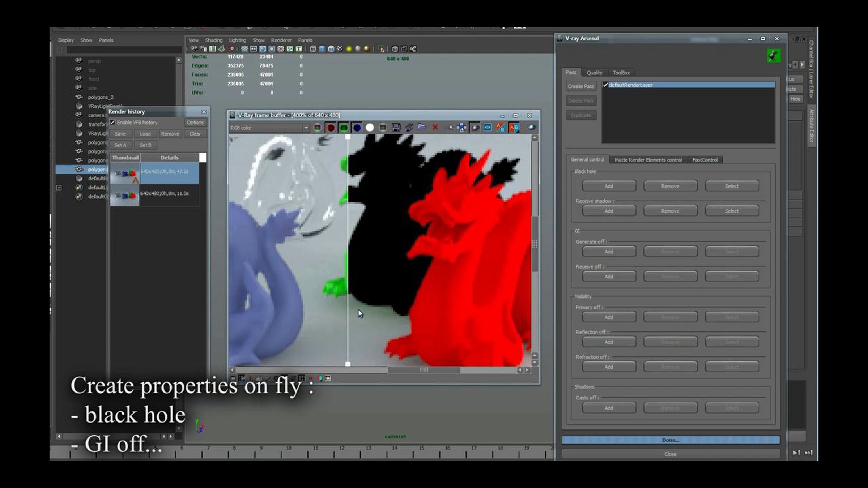
Task: Click Set A in Render history
Action: [120, 145]
